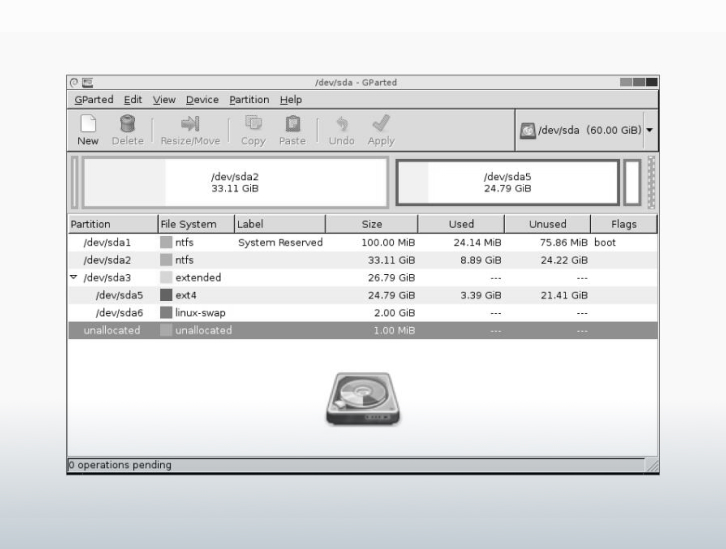Click the 75.86 MiB unused value
This screenshot has width=726, height=549.
(563, 242)
